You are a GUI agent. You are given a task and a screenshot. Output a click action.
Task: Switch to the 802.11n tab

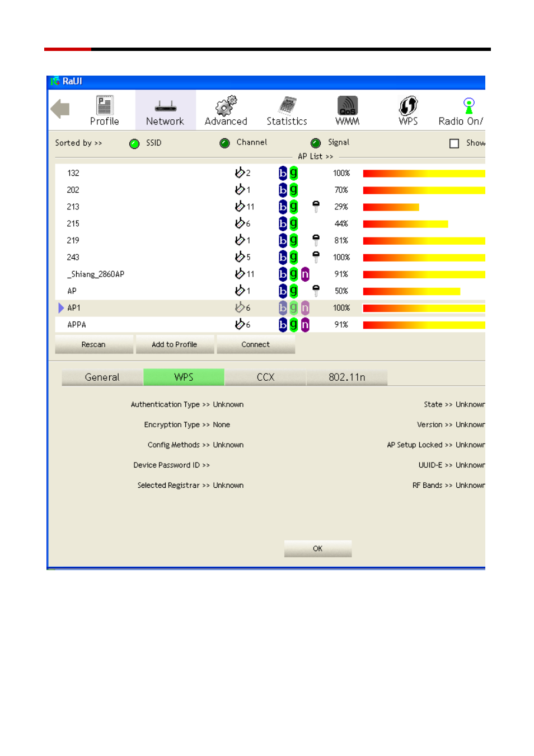347,377
